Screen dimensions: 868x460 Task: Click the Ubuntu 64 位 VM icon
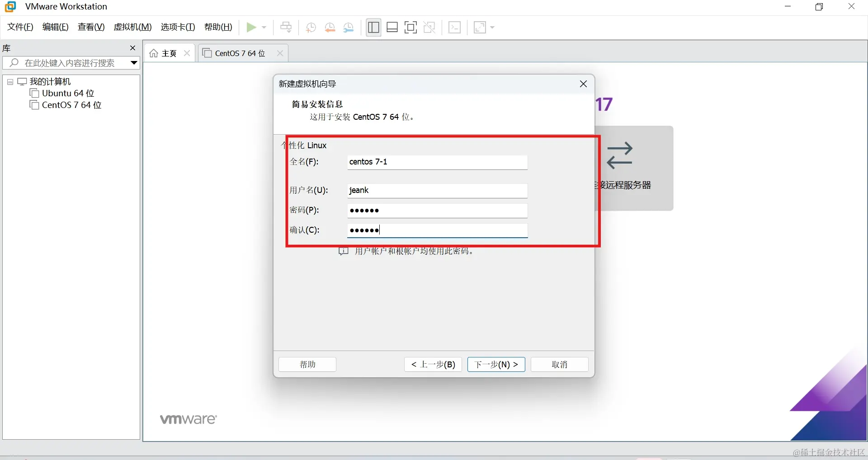coord(34,93)
